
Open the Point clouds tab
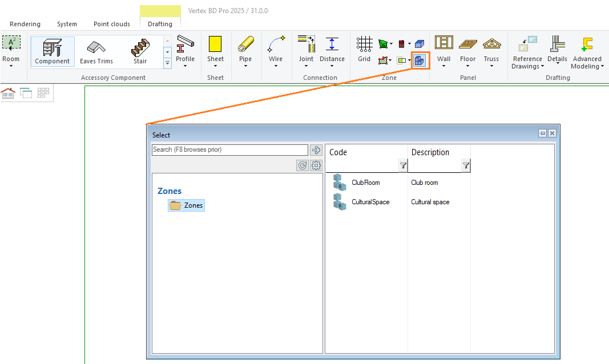click(112, 24)
